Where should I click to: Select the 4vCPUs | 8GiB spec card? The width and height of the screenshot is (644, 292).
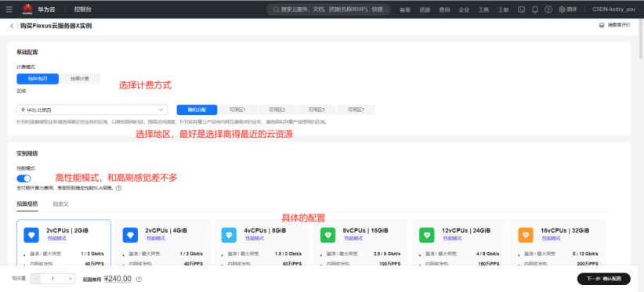[262, 243]
